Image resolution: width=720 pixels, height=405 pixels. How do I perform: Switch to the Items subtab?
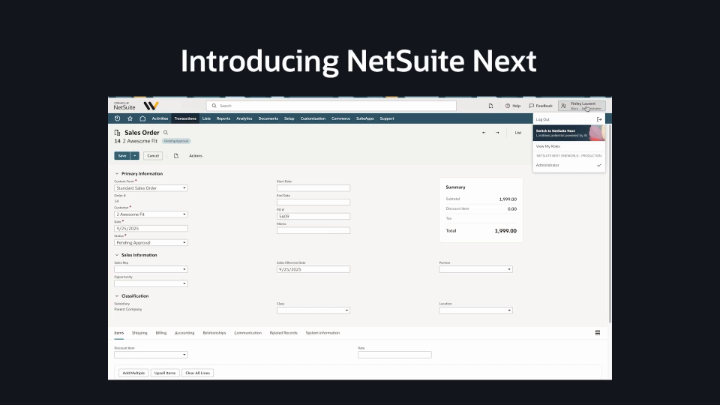point(119,333)
